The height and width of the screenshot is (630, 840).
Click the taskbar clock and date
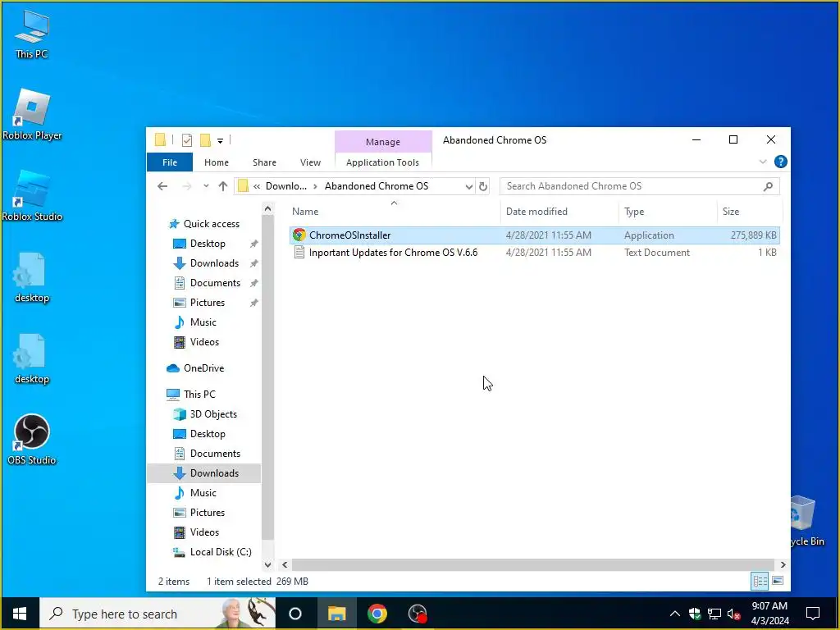click(x=769, y=614)
